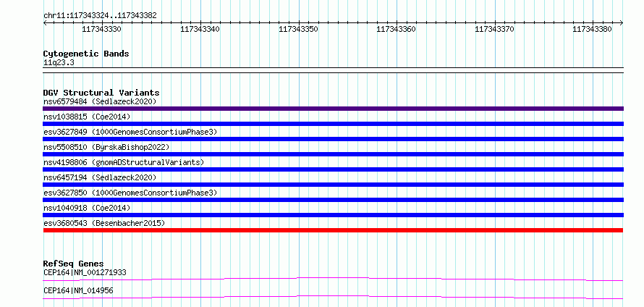Image resolution: width=644 pixels, height=307 pixels.
Task: Open the CEP164|NM_014956 transcript label
Action: (78, 291)
